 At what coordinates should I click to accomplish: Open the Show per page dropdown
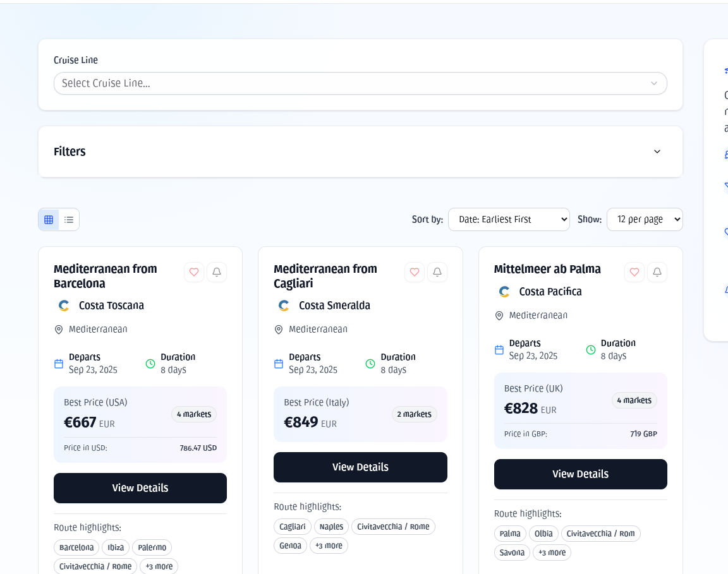click(x=645, y=220)
